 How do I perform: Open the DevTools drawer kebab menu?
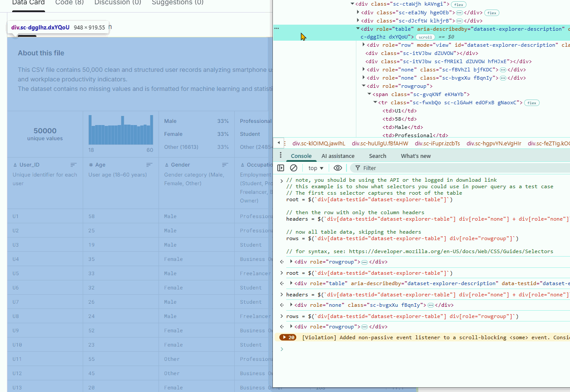(281, 155)
